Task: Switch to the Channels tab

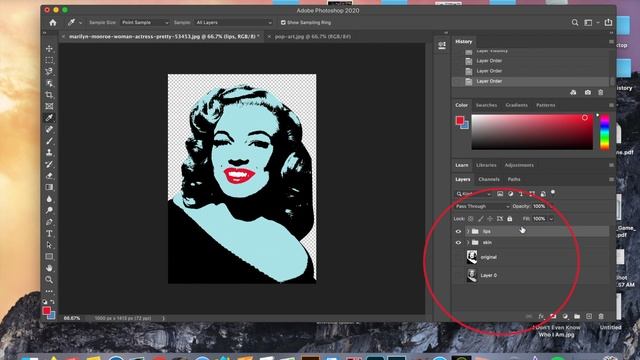Action: coord(489,180)
